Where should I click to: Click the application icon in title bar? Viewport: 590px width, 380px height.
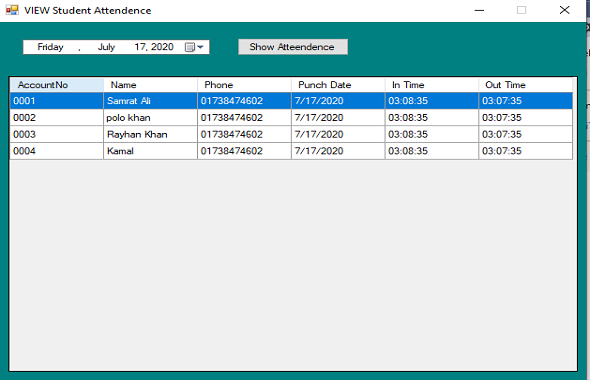click(12, 10)
